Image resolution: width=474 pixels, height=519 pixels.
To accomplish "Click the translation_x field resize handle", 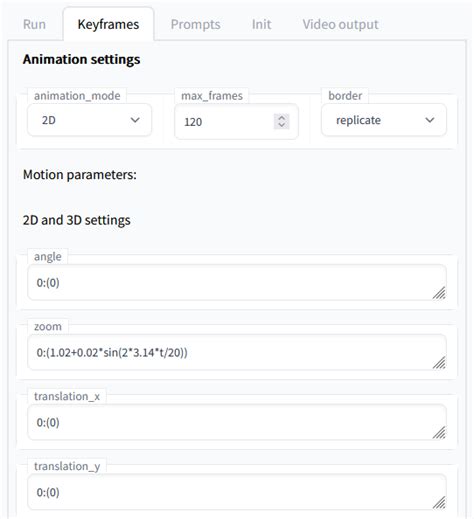I will [439, 433].
